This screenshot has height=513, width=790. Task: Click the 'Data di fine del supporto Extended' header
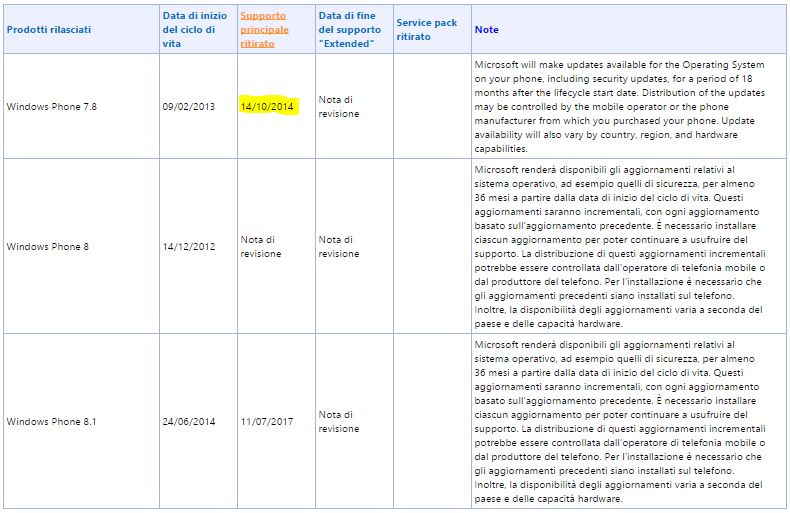pyautogui.click(x=349, y=30)
